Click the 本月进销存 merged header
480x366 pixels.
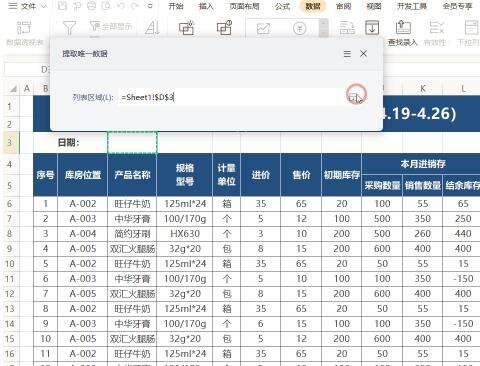[423, 164]
